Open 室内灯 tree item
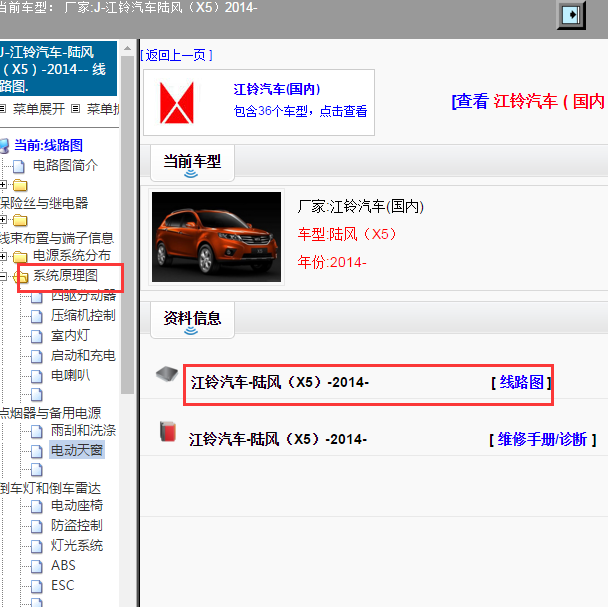 (70, 335)
